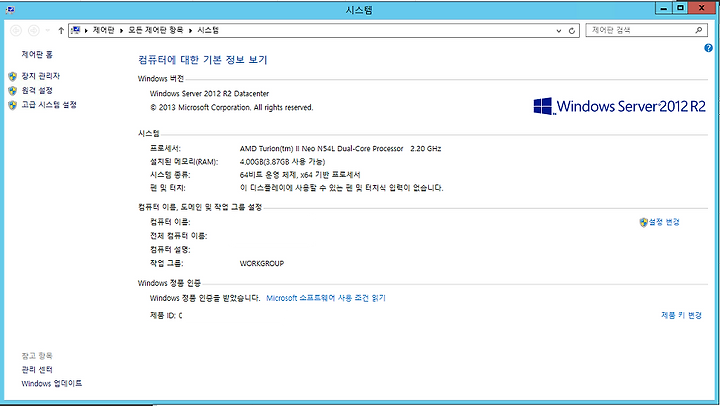Open Windows 업데이트 link

(x=51, y=383)
